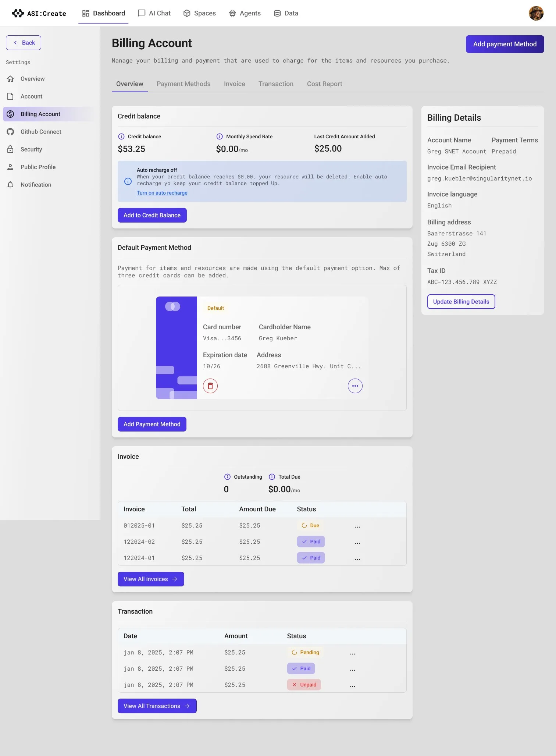Open Data from the top navigation
The height and width of the screenshot is (756, 556).
[286, 13]
